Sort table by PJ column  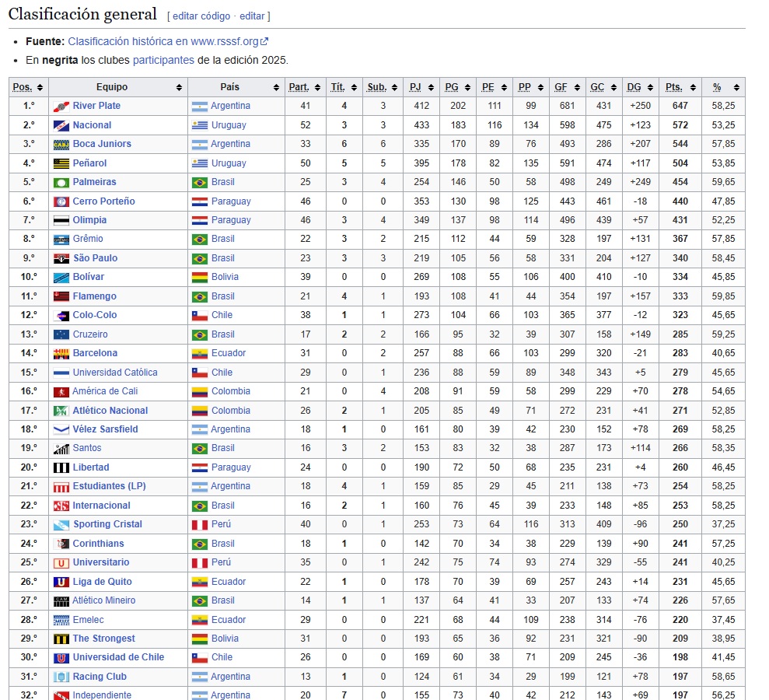[431, 87]
